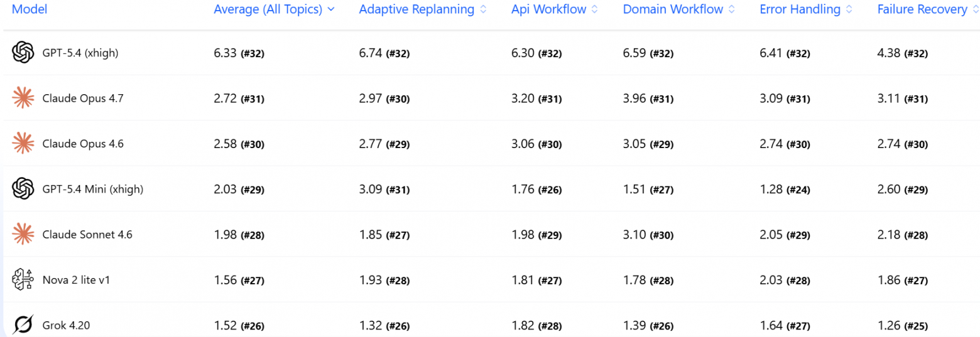Click the 2.05 (#29) Error Handling value

coord(785,235)
